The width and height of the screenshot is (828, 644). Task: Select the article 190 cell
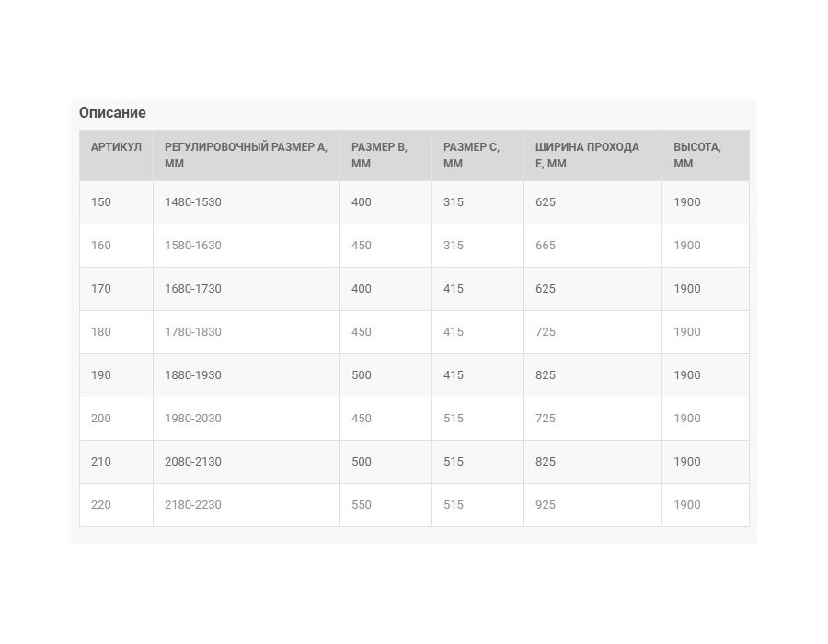pyautogui.click(x=116, y=375)
